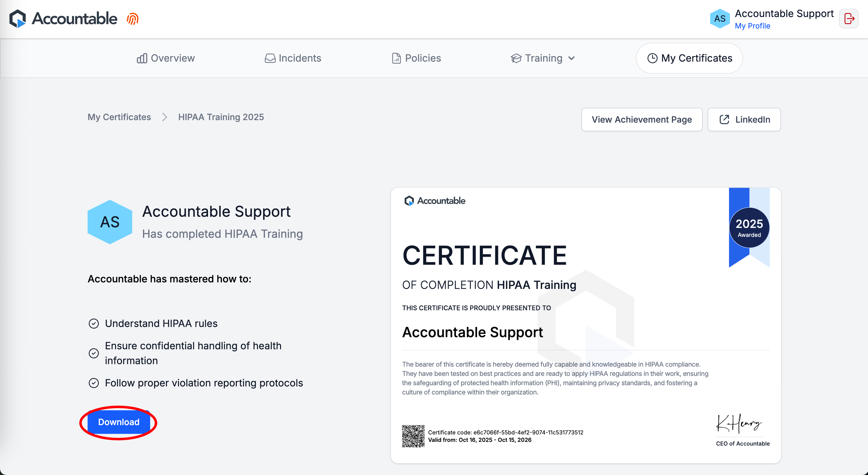Click check icon beside violation reporting protocols
Screen dimensions: 868x475
pyautogui.click(x=94, y=383)
